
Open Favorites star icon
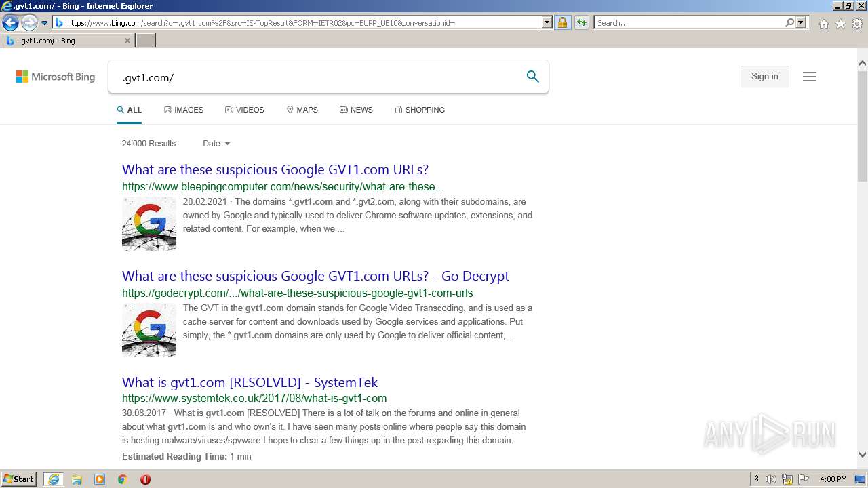click(840, 24)
